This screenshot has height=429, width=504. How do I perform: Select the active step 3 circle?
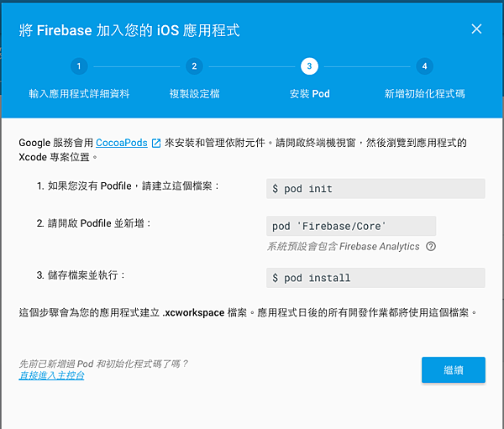pyautogui.click(x=309, y=66)
